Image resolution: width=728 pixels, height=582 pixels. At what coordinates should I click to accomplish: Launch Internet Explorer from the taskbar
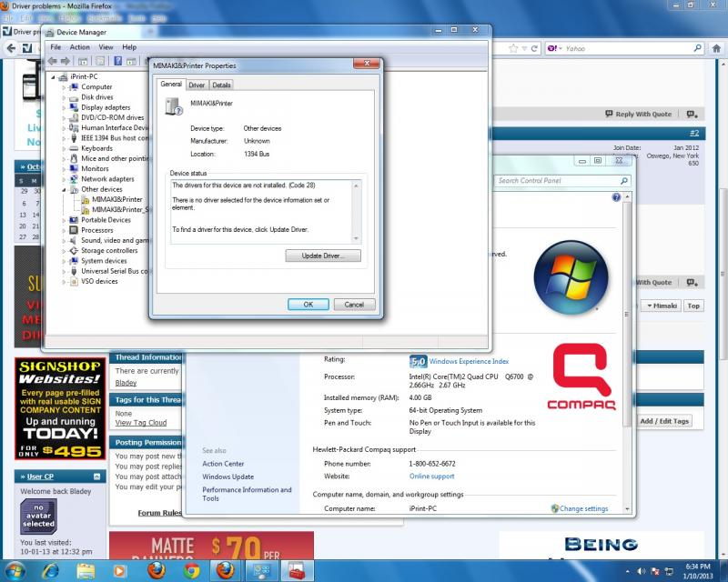pos(51,570)
